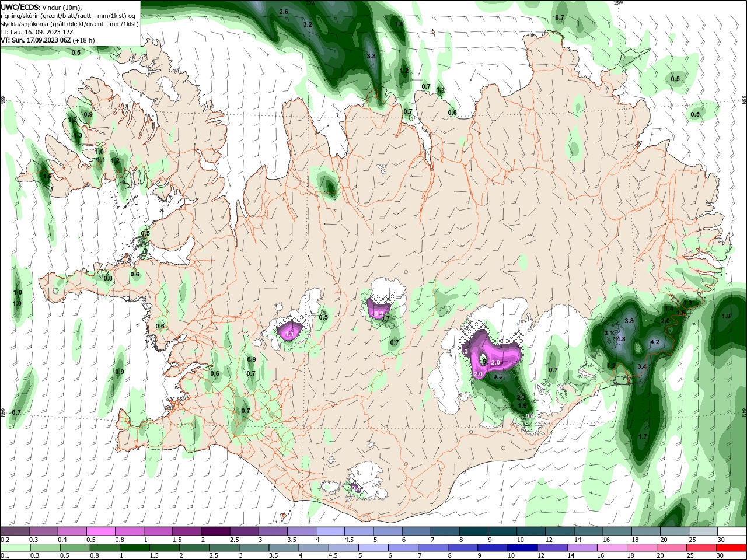The height and width of the screenshot is (560, 747).
Task: Click the bright pink swatch labeled 0.5 in the upper legend
Action: coord(101,531)
